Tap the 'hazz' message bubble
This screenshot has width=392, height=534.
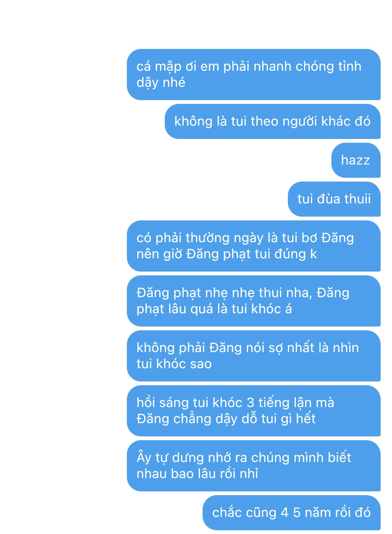tap(356, 160)
